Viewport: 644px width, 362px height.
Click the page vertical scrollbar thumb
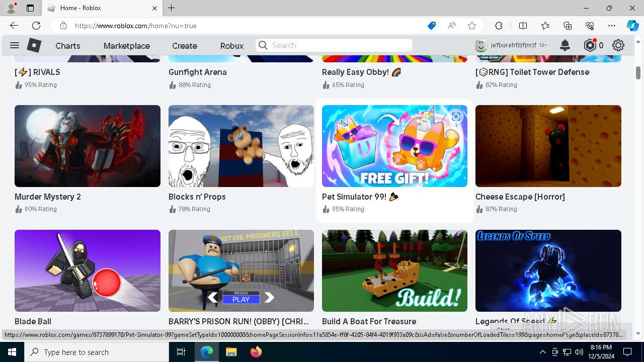tap(638, 72)
